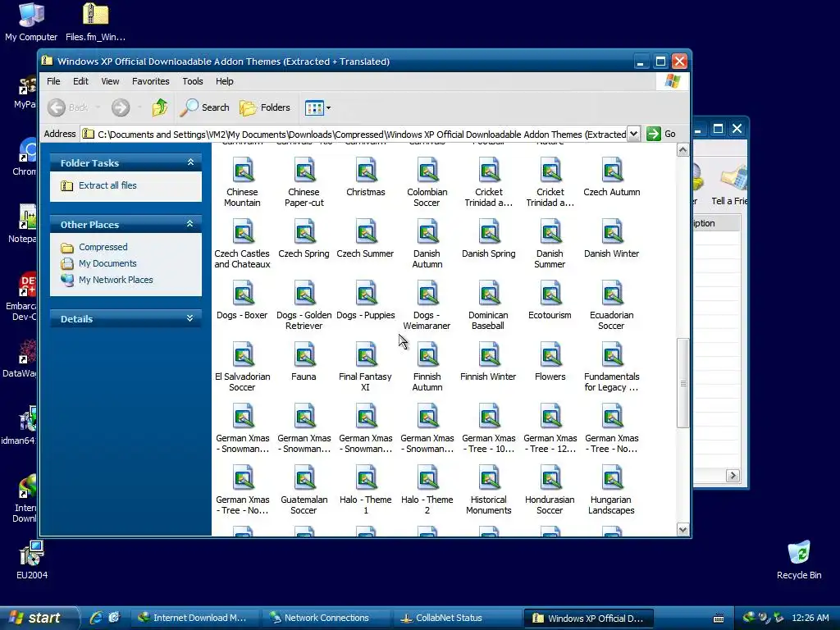This screenshot has height=630, width=840.
Task: Open the Favorites menu
Action: coord(151,81)
